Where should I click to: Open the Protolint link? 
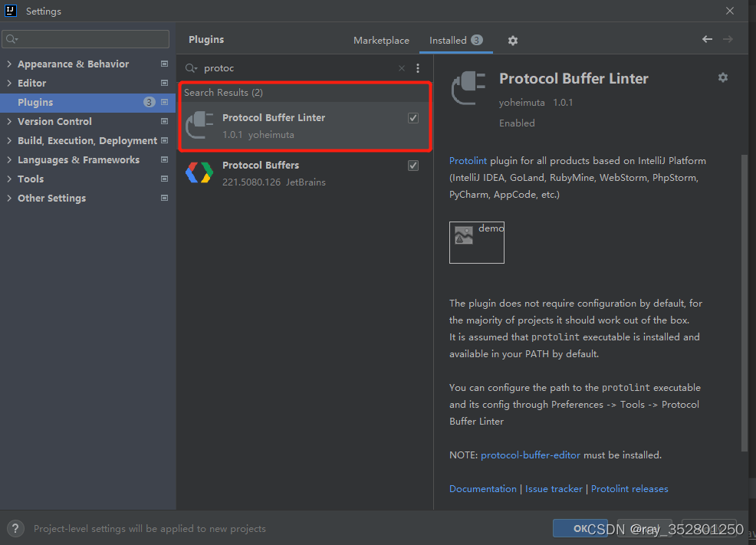(468, 160)
